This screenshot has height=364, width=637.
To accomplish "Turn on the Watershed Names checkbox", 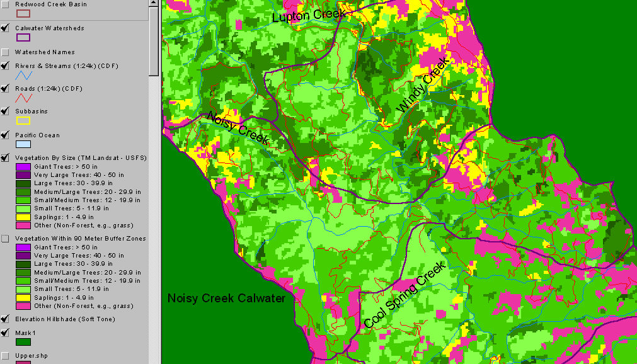I will point(5,52).
